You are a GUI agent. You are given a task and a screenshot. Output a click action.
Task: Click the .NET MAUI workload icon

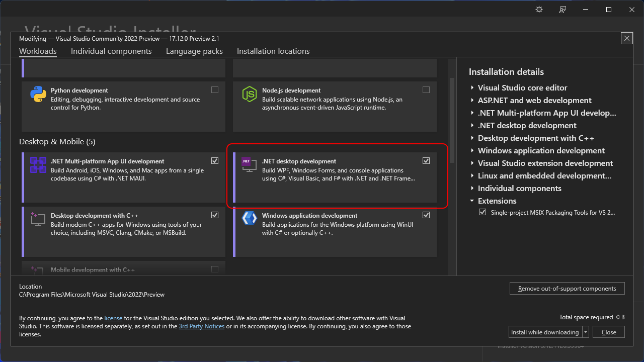pyautogui.click(x=38, y=165)
